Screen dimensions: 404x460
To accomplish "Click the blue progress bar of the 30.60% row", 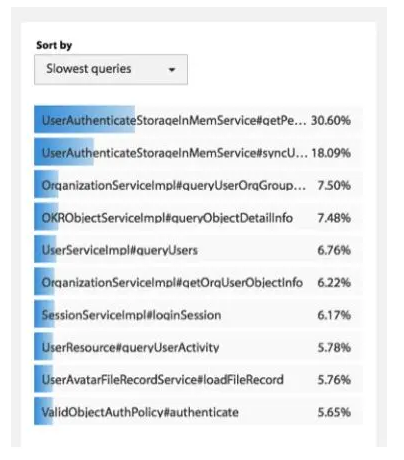I will [x=84, y=120].
